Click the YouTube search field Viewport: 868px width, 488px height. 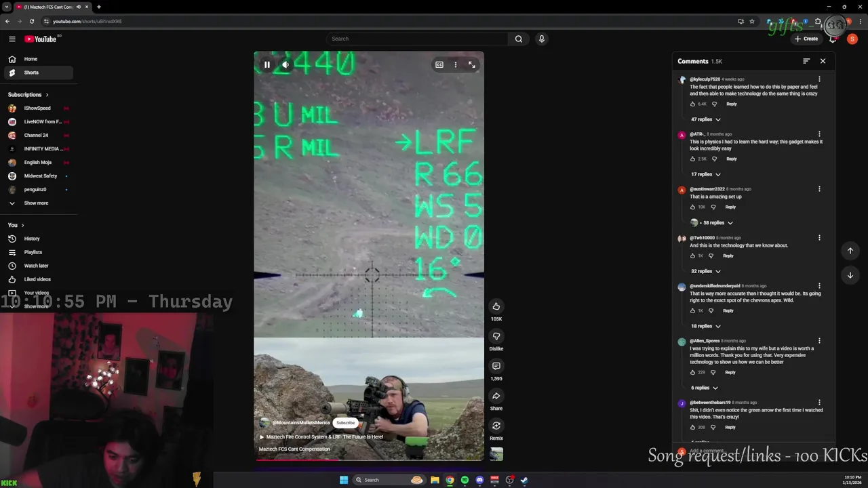coord(417,39)
